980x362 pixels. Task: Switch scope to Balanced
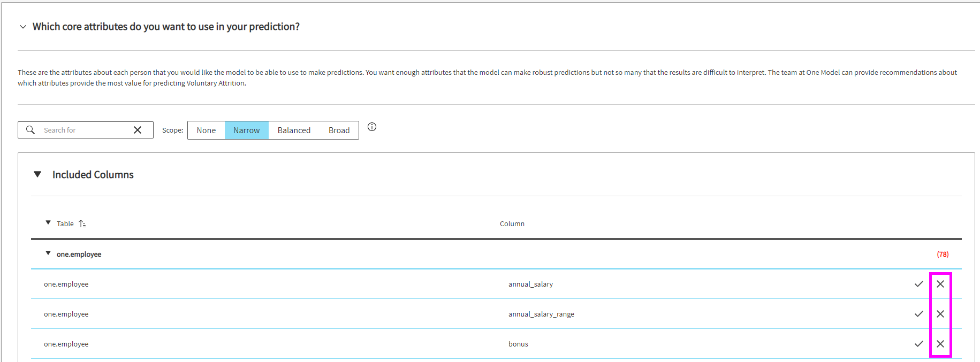coord(294,130)
